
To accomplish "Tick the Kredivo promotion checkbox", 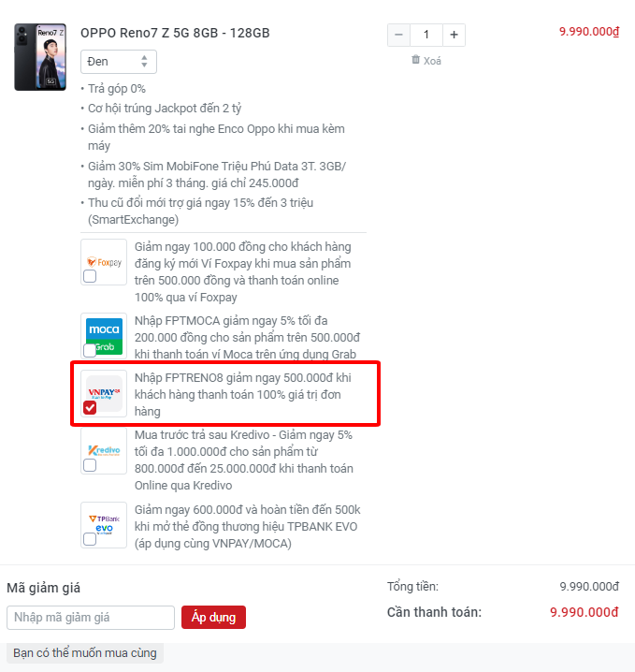I will (x=90, y=465).
